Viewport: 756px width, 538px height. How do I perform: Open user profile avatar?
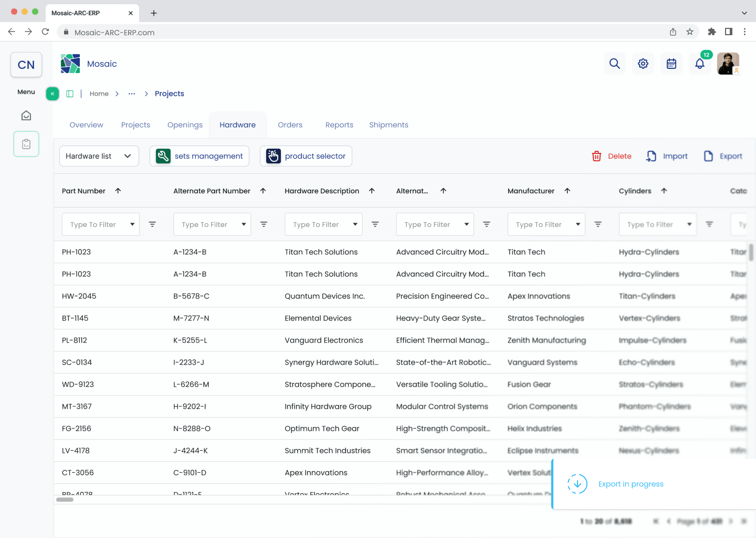(x=728, y=64)
